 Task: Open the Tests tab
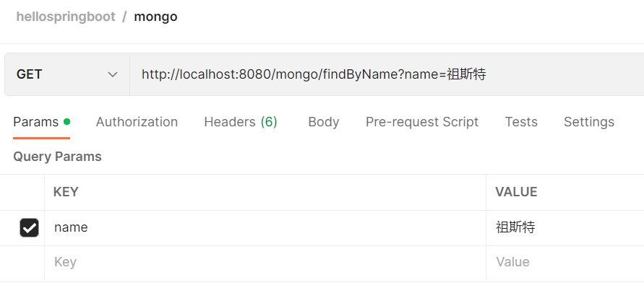521,122
